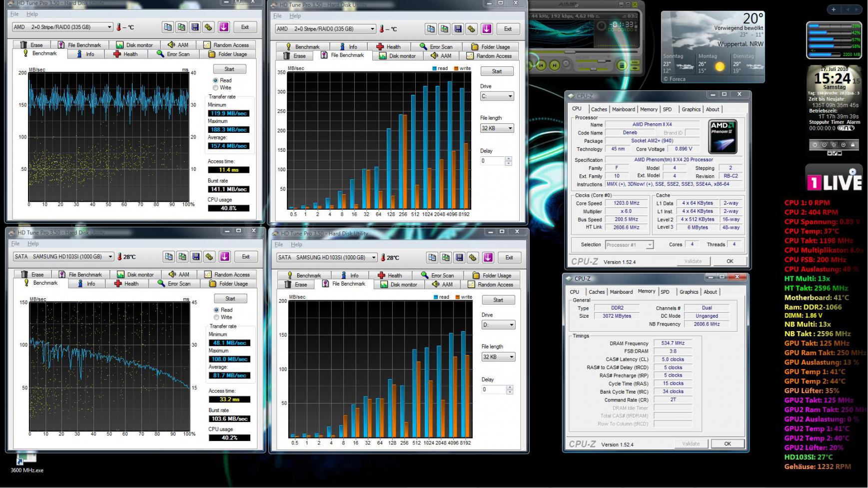This screenshot has width=868, height=488.
Task: Open File length dropdown under Drive C:
Action: coord(497,128)
